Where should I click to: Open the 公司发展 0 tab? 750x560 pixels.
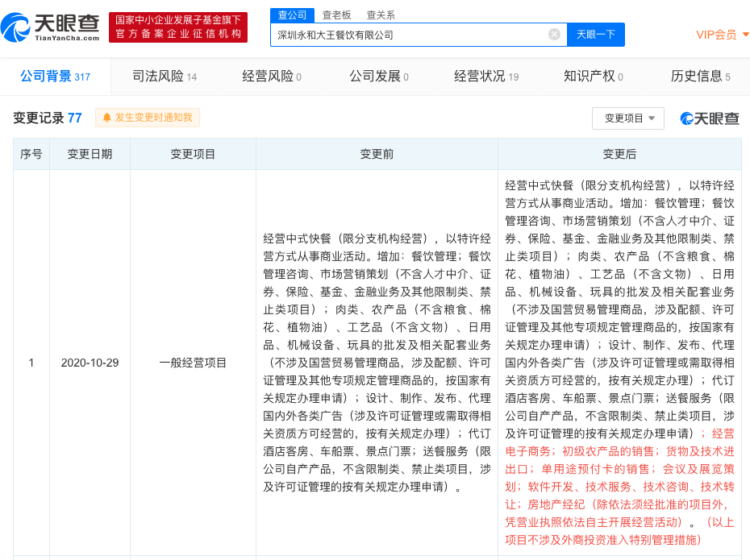379,76
